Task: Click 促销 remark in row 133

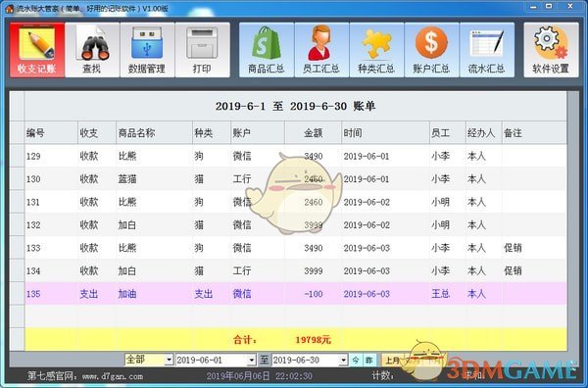Action: [x=513, y=248]
